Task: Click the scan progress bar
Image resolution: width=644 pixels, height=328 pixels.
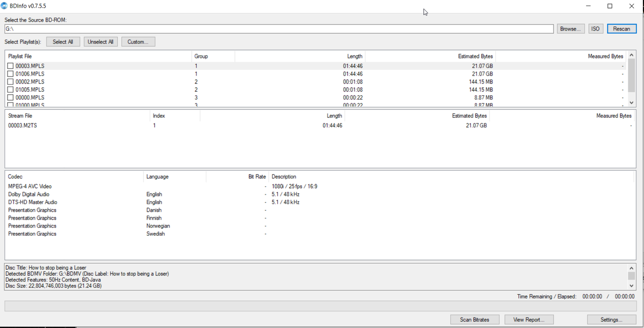Action: coord(320,306)
